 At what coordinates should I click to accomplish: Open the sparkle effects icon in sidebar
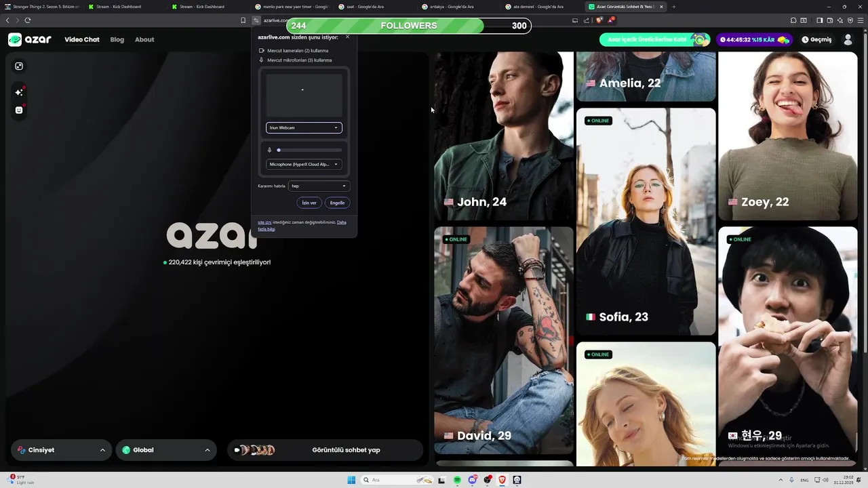(x=19, y=92)
